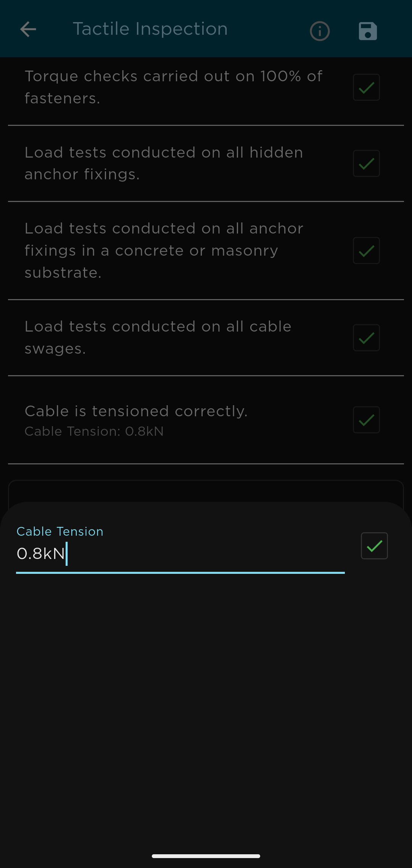Click the 'Tactile Inspection' page title
Screen dimensions: 412x868
coord(150,29)
